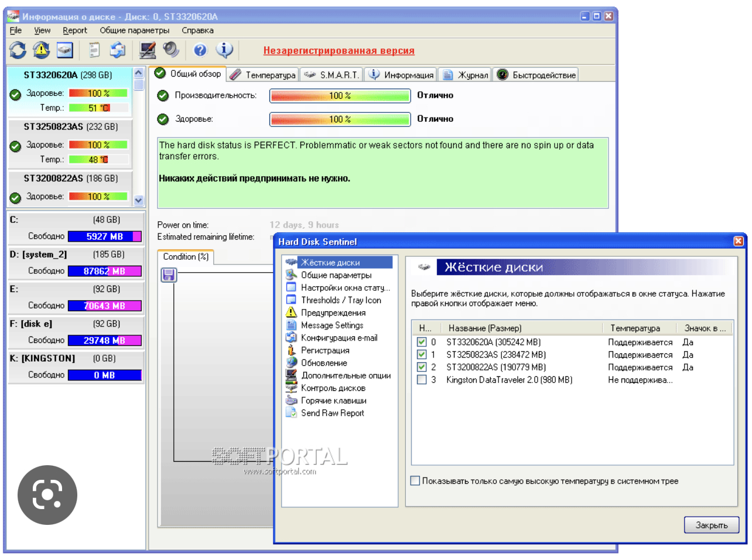Click the Незарегистрированная версия link
752x560 pixels.
pos(339,50)
